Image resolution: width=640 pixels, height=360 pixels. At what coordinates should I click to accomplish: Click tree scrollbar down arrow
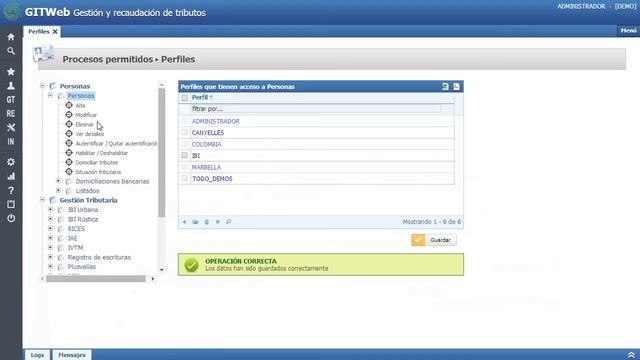162,270
